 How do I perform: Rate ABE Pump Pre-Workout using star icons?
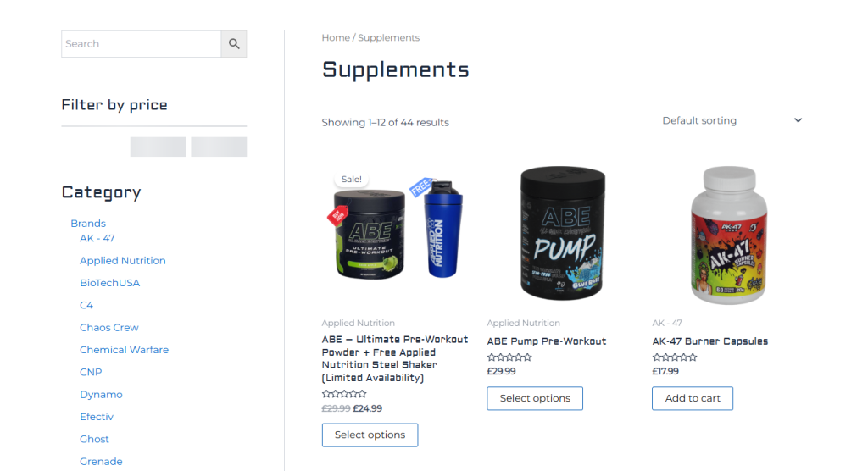(509, 357)
